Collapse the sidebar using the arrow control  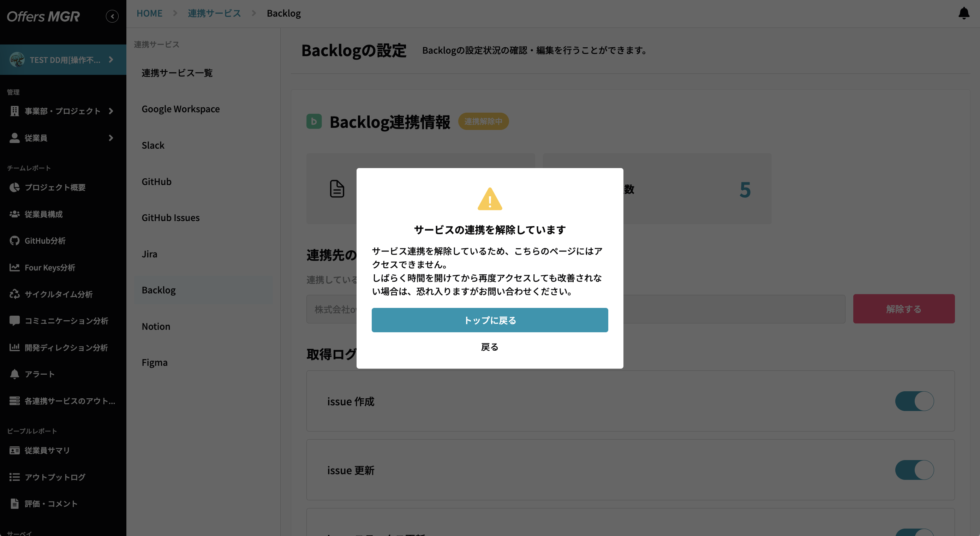tap(112, 16)
